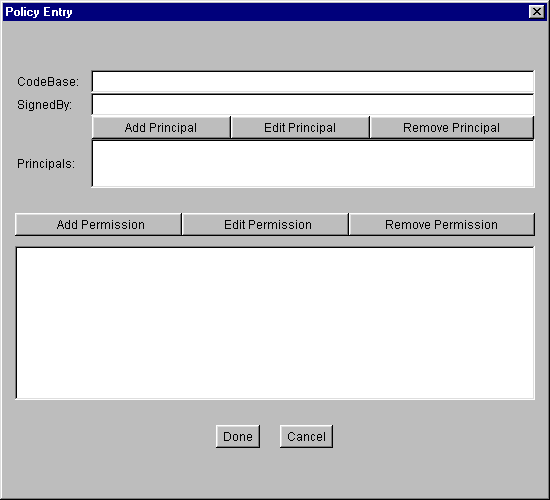Cancel the Policy Entry dialog
This screenshot has height=500, width=550.
point(306,436)
